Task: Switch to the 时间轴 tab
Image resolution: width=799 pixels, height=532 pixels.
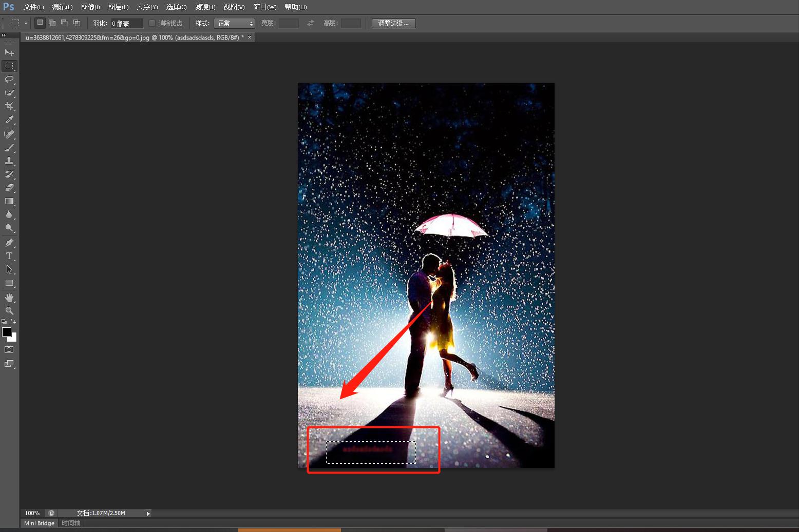Action: click(71, 523)
